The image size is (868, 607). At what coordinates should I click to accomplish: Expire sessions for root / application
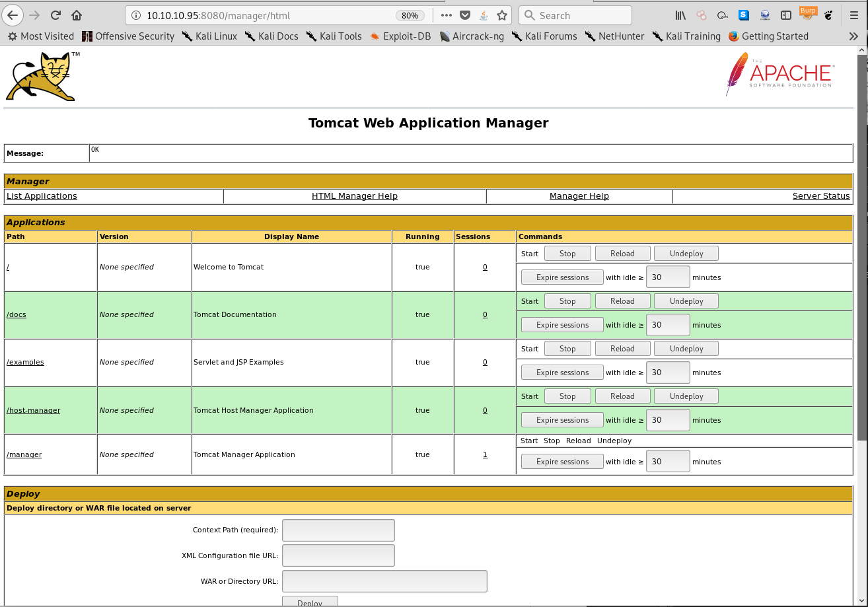(562, 277)
